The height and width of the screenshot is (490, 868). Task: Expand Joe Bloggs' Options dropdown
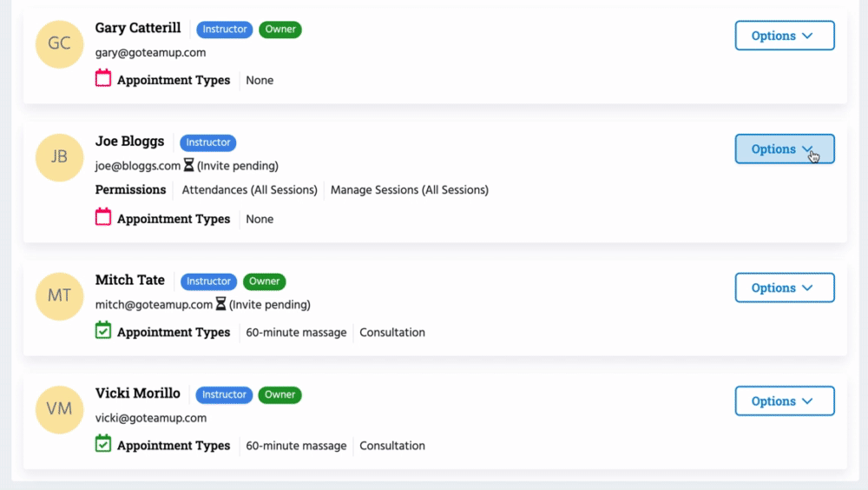pos(784,149)
